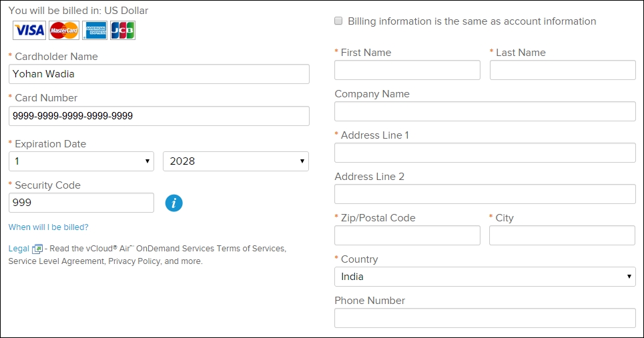Select the Last Name input box

[562, 70]
